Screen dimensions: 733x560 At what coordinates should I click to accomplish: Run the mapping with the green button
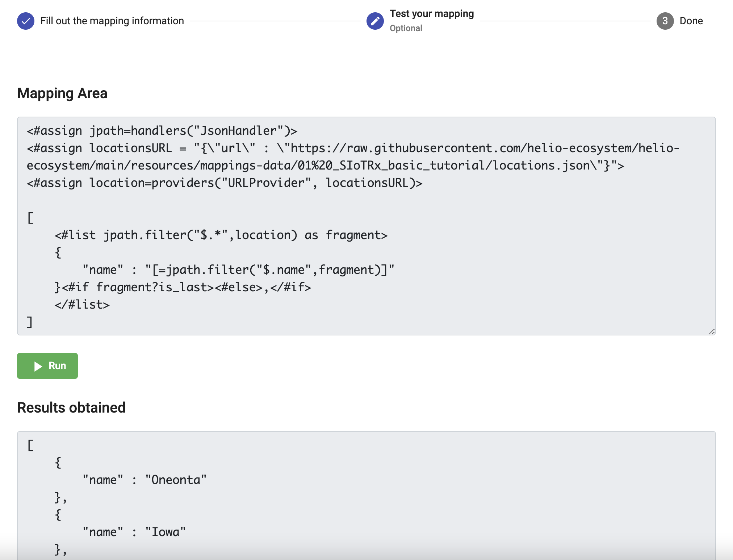47,366
